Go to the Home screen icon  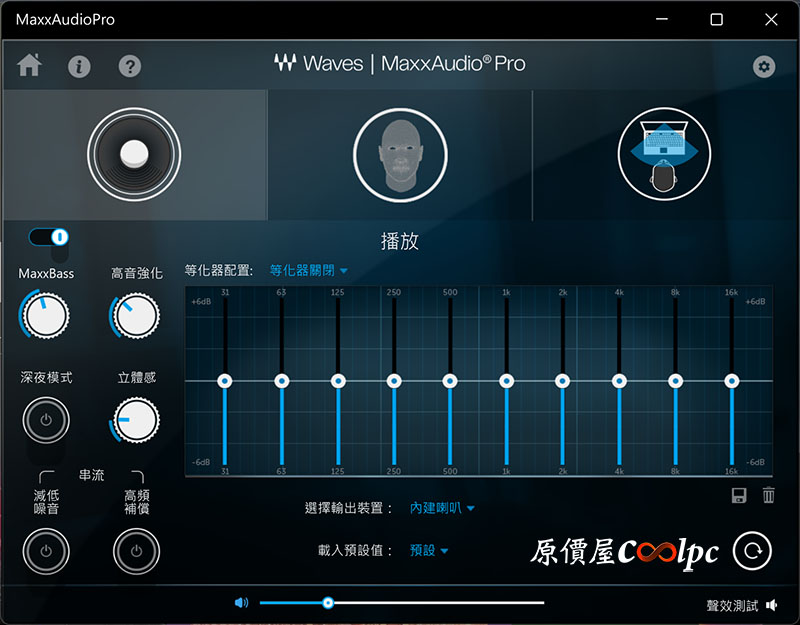coord(30,65)
